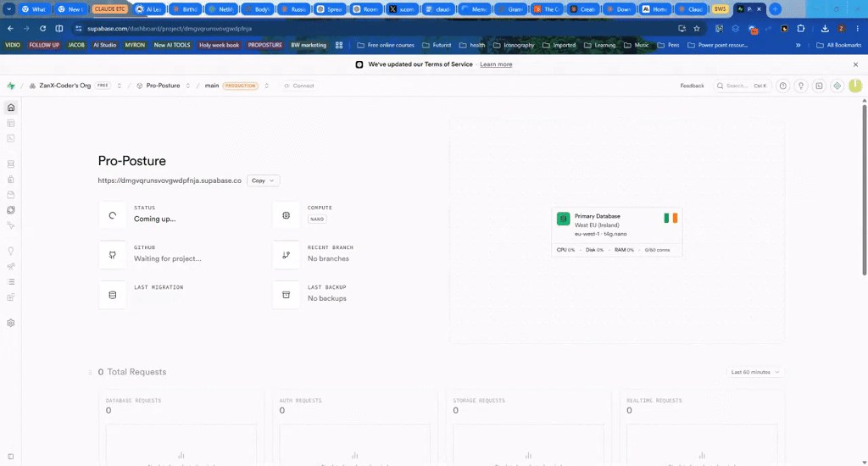Open the Logs list sidebar icon
The width and height of the screenshot is (868, 466).
coord(10,281)
